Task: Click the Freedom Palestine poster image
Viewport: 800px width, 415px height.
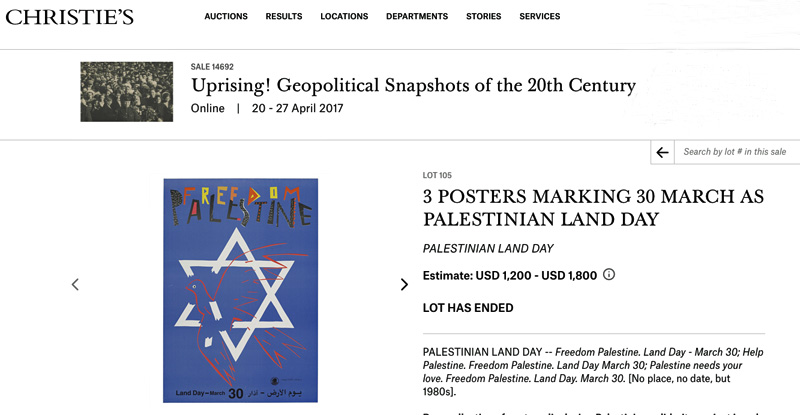Action: tap(240, 290)
